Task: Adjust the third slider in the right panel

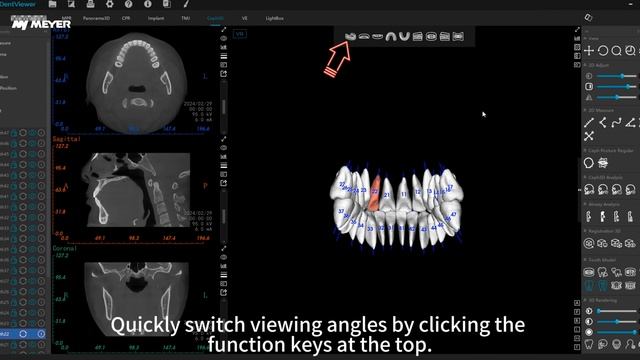Action: [616, 97]
